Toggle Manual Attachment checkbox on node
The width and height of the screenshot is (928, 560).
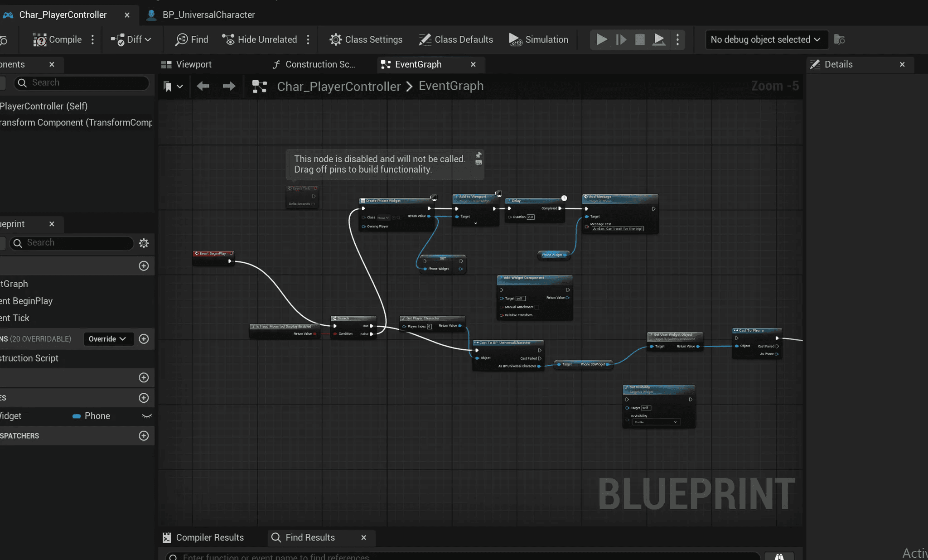pos(537,307)
